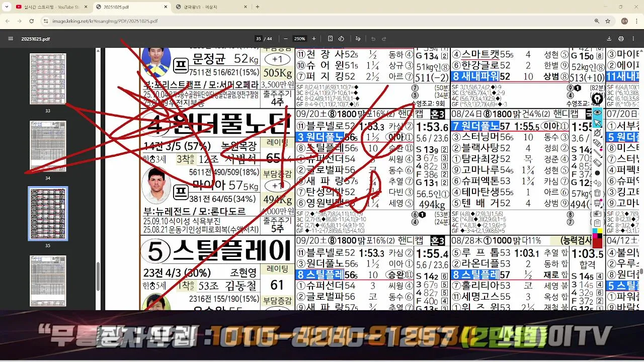This screenshot has height=362, width=644.
Task: Download the PDF file
Action: (609, 39)
